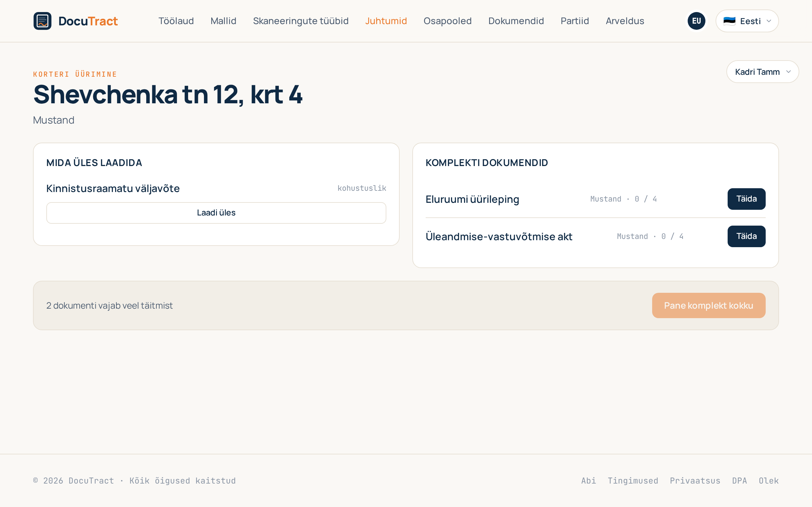Open the Abi footer link
The height and width of the screenshot is (507, 812).
[x=588, y=480]
